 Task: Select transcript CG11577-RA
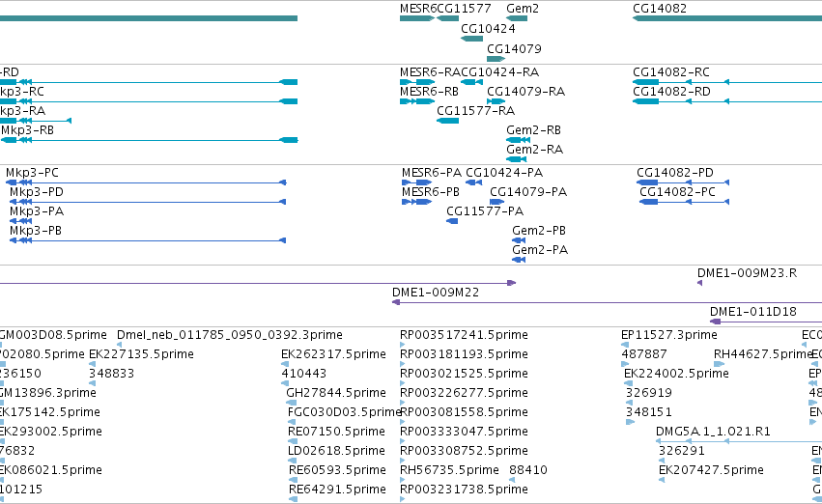point(447,121)
